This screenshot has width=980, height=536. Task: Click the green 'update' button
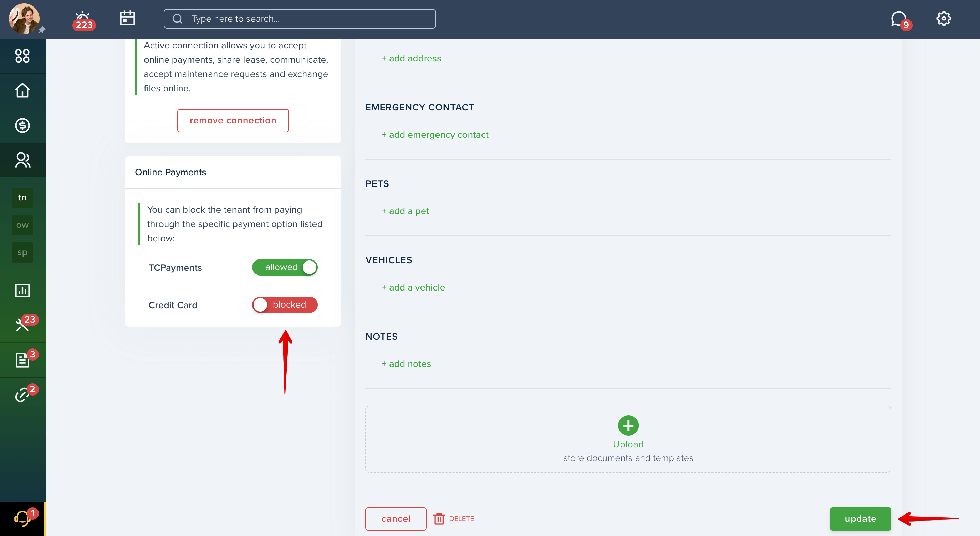tap(860, 519)
